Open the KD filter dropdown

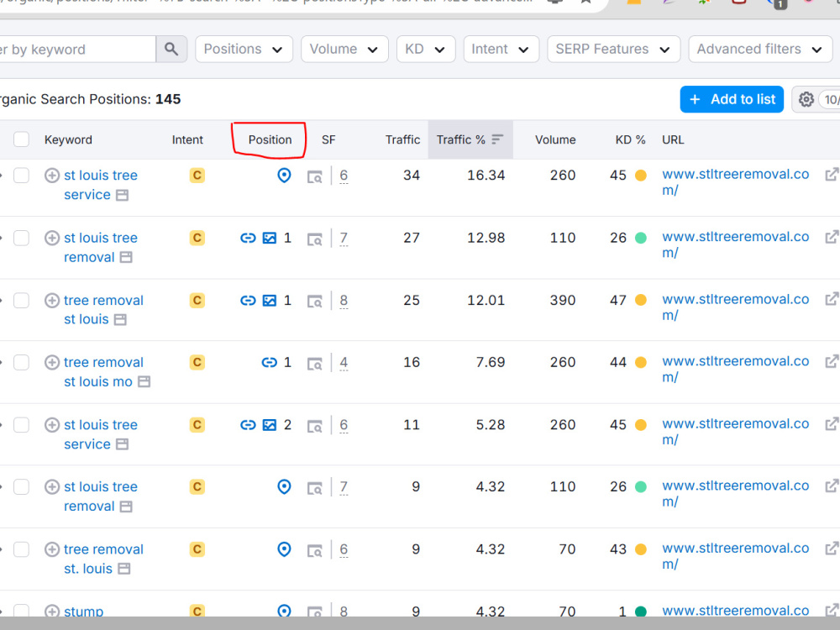point(426,50)
